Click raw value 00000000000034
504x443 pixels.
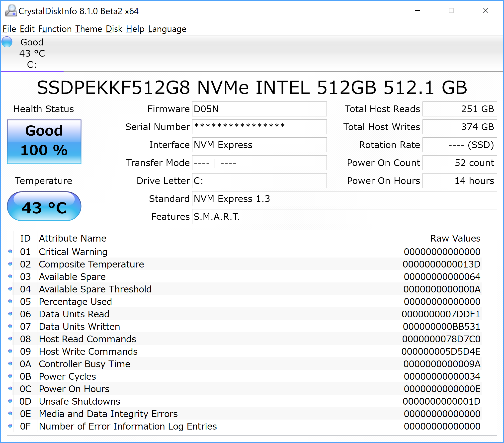point(442,376)
